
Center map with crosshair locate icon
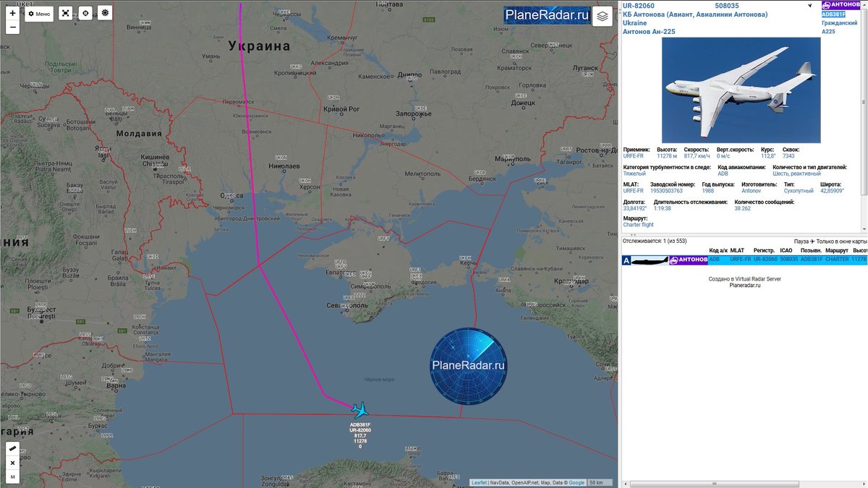(85, 13)
